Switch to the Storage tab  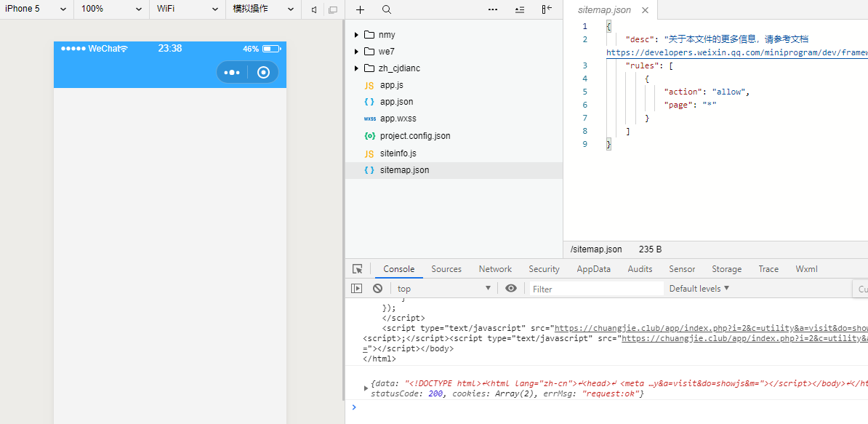tap(727, 269)
